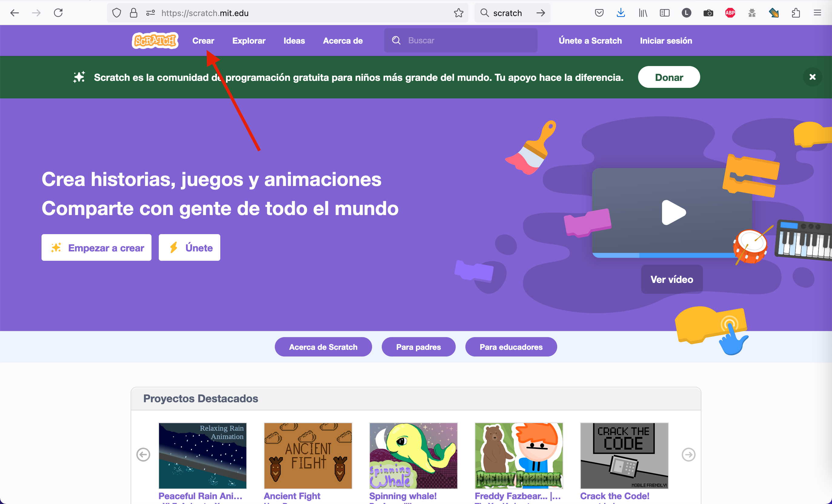Toggle the browser sidebar
The height and width of the screenshot is (504, 832).
coord(664,12)
